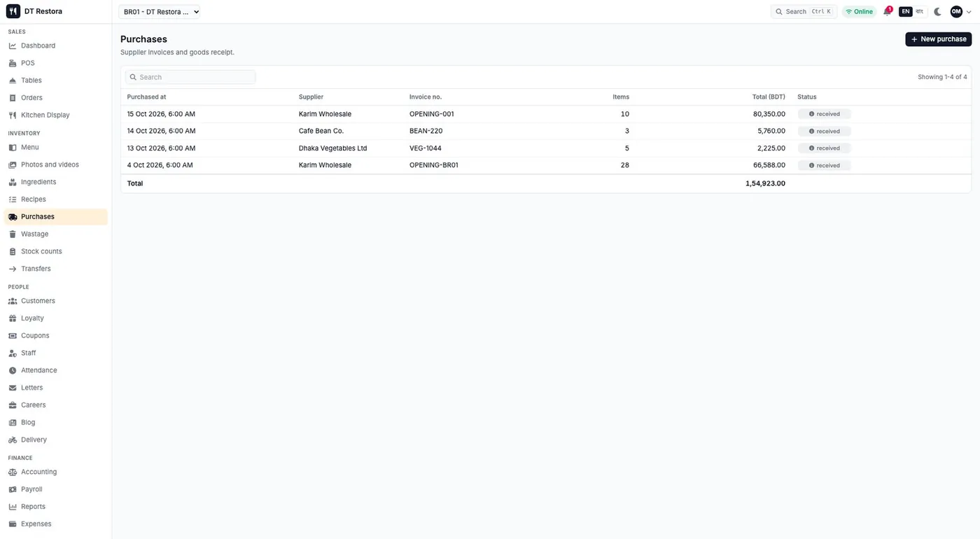
Task: Click the 66,588.00 total cell
Action: (769, 165)
